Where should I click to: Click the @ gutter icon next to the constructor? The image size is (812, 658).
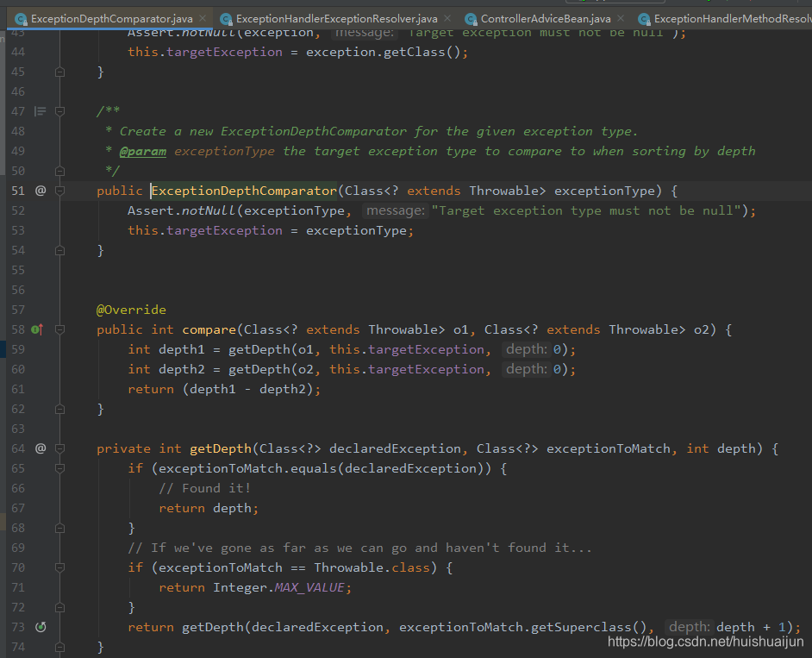click(x=40, y=190)
